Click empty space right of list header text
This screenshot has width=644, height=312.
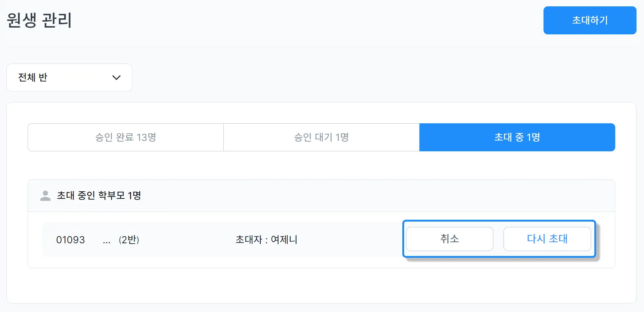tap(374, 195)
